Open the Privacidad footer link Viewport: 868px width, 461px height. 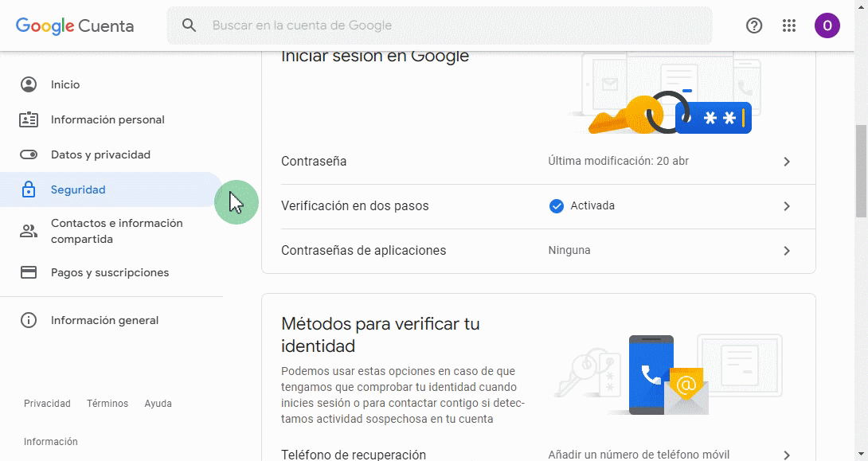[x=47, y=404]
